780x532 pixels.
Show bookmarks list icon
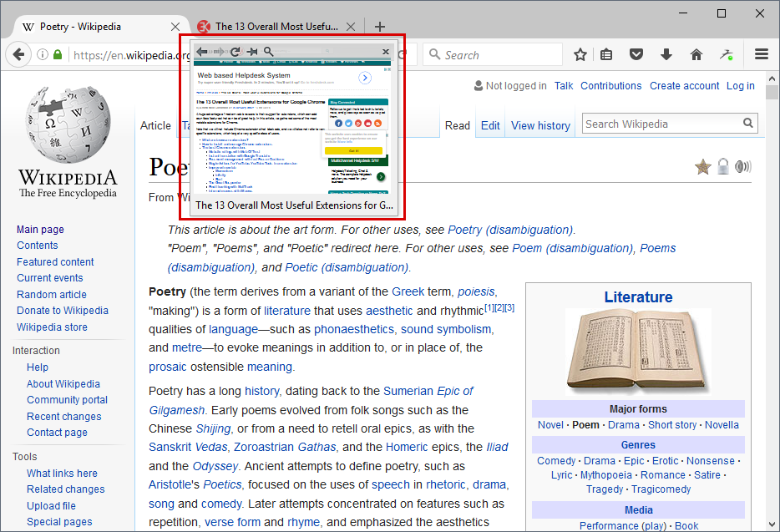[606, 54]
